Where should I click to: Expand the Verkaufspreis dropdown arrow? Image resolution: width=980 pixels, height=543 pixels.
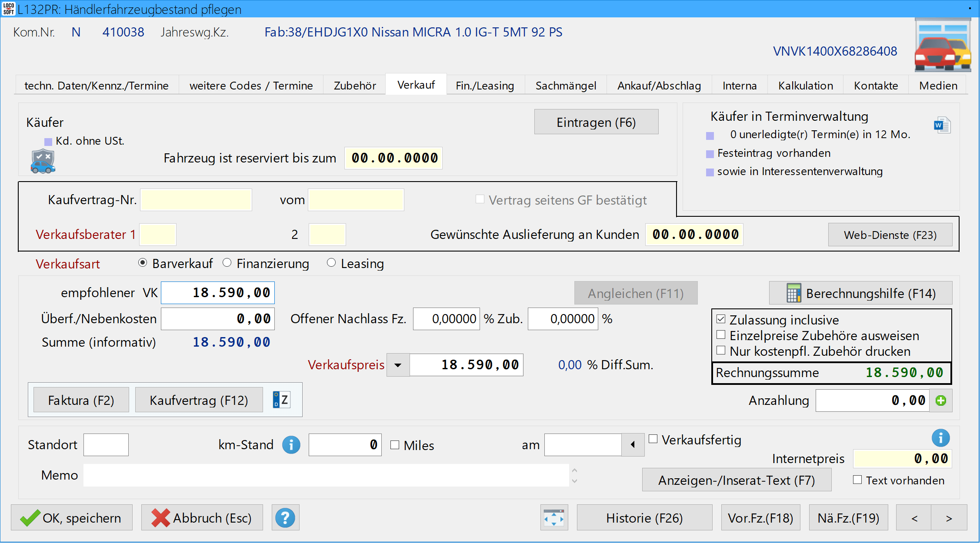(398, 365)
